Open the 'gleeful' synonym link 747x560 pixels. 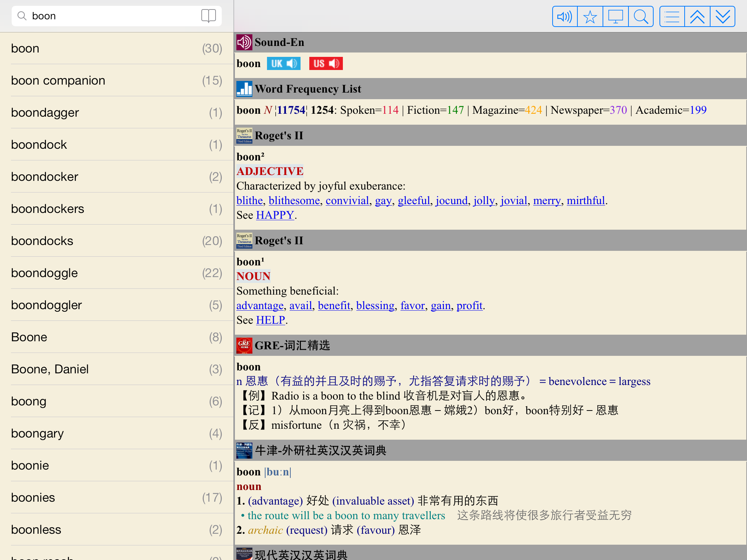point(414,201)
